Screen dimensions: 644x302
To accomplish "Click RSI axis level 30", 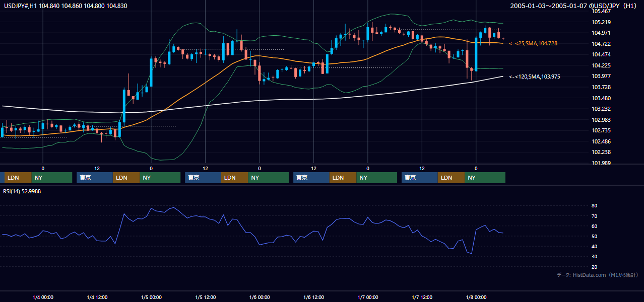I will (595, 257).
